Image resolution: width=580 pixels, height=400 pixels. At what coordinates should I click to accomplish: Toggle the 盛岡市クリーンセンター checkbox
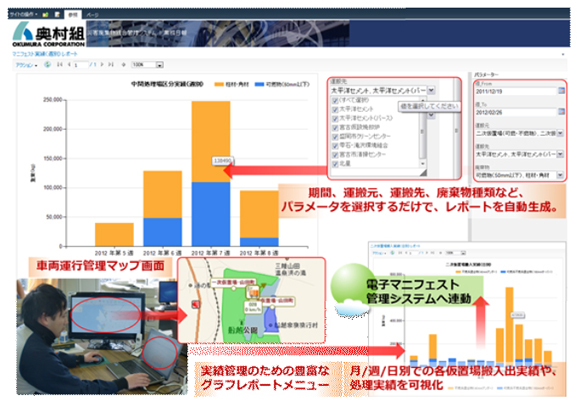(x=335, y=137)
